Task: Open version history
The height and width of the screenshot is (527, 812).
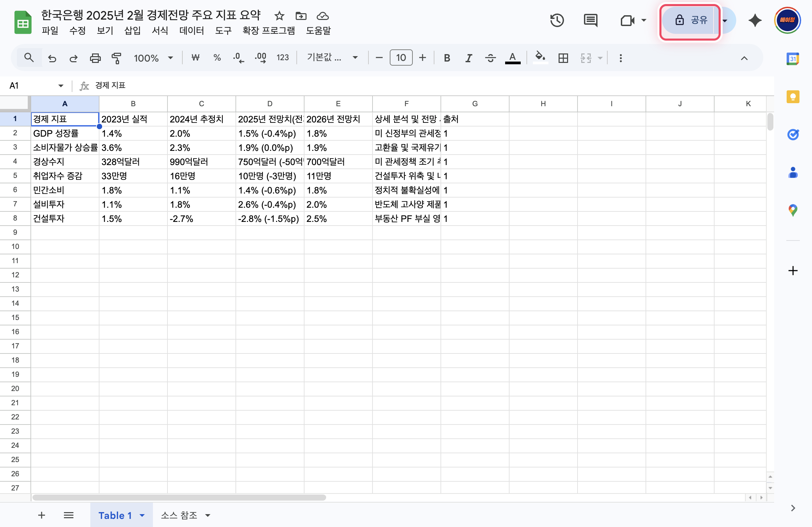Action: tap(557, 21)
